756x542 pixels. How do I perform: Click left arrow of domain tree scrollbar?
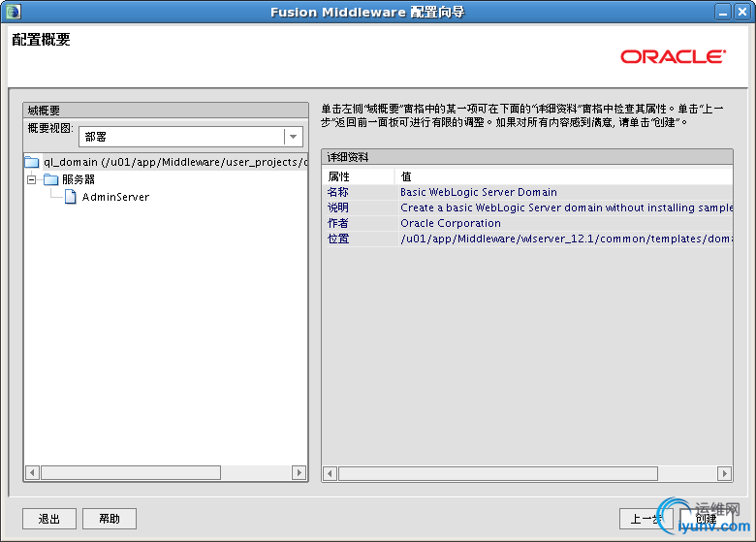pos(32,472)
